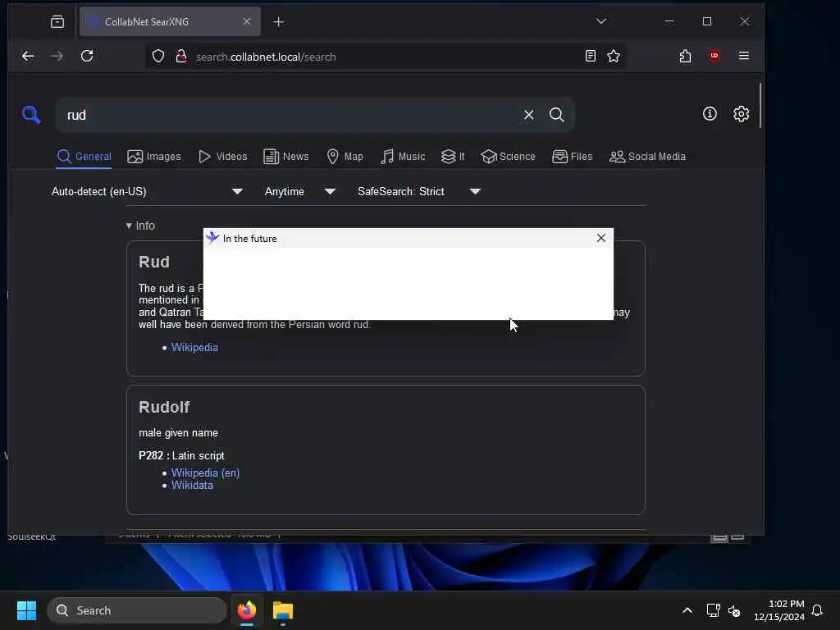
Task: Toggle Reader View icon
Action: click(x=591, y=56)
